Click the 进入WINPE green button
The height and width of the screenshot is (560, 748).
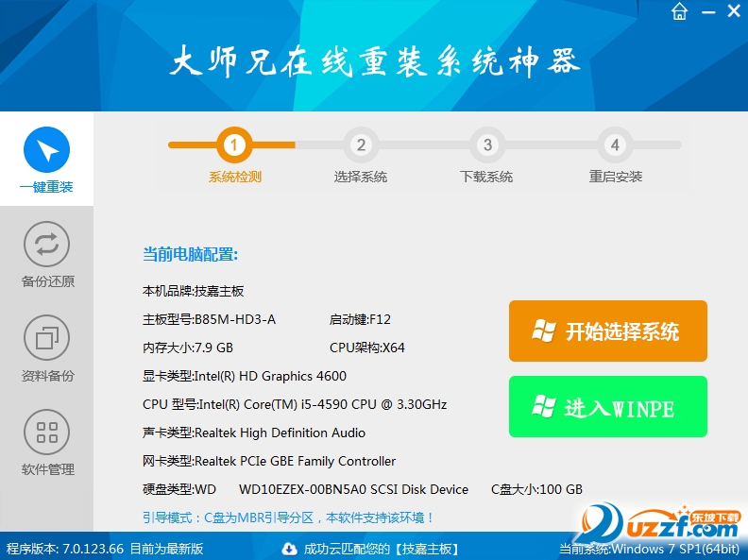[x=608, y=406]
